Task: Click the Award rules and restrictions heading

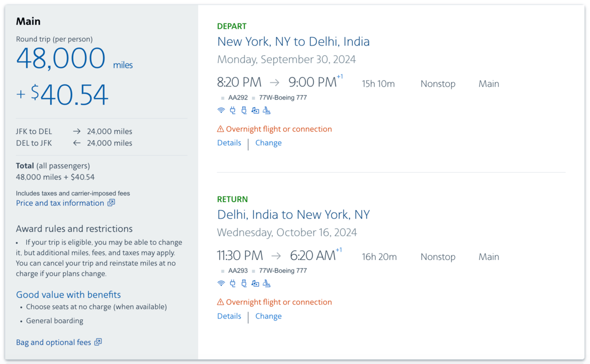Action: pyautogui.click(x=74, y=229)
